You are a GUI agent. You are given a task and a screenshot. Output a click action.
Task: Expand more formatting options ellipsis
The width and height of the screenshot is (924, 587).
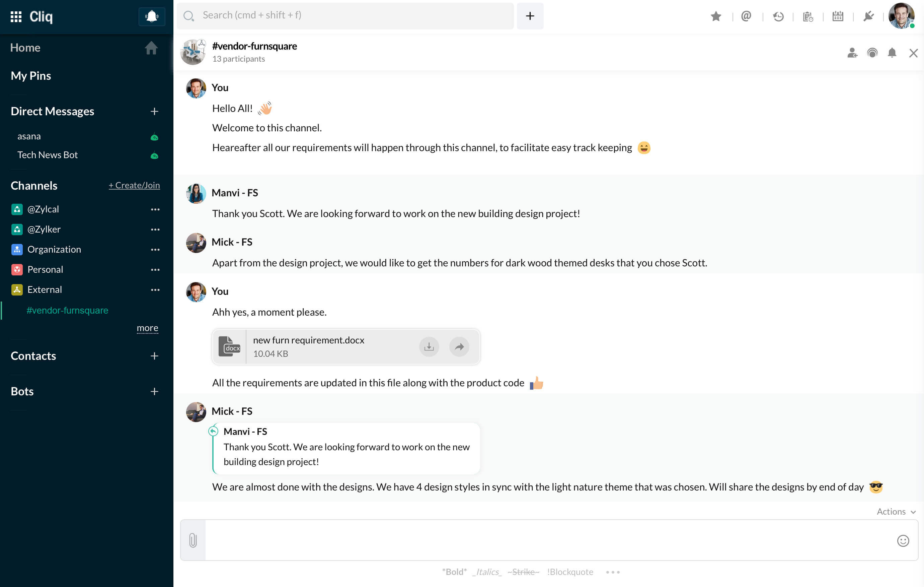point(613,572)
